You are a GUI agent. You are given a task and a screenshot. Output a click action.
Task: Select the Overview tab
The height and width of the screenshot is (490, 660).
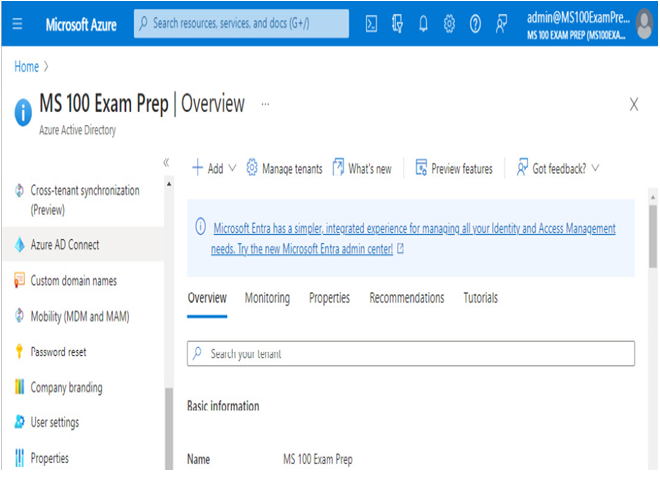point(207,298)
